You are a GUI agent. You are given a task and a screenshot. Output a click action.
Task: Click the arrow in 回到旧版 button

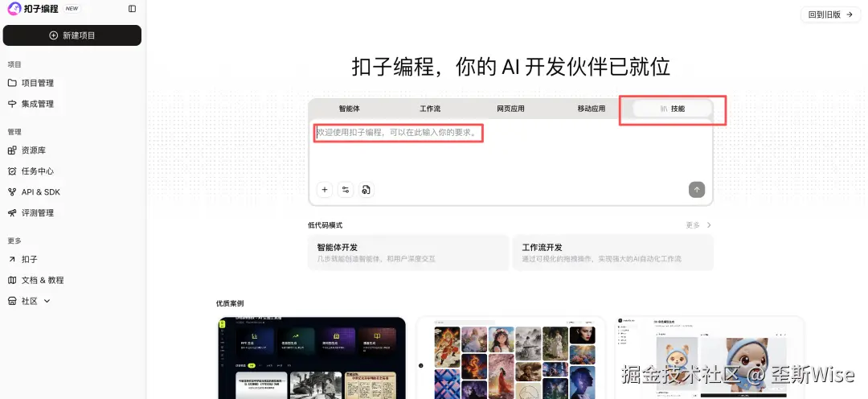pos(850,15)
